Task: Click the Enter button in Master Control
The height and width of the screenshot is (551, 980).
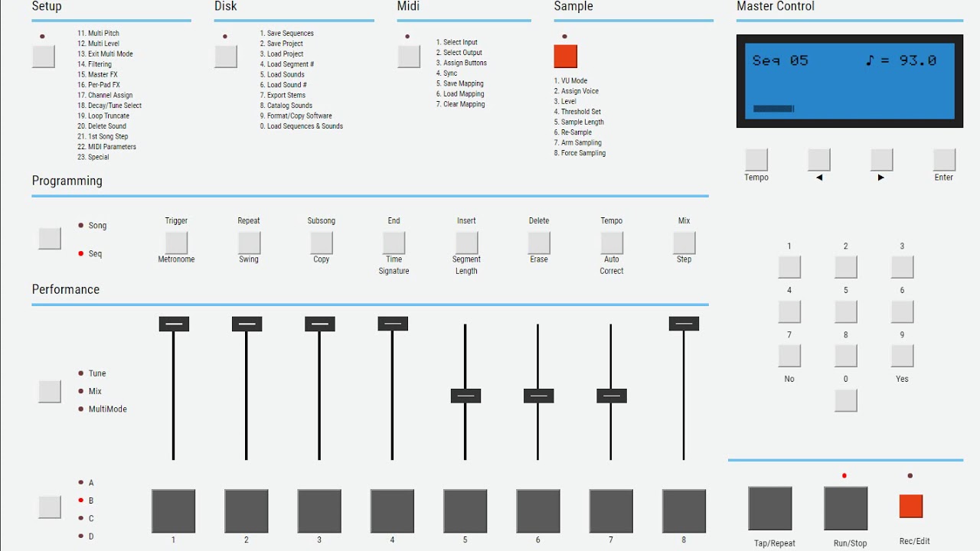Action: point(945,159)
